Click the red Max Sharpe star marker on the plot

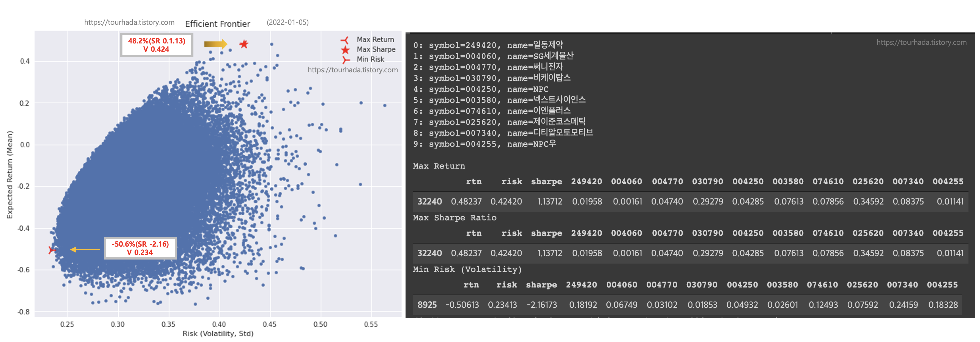pos(244,44)
